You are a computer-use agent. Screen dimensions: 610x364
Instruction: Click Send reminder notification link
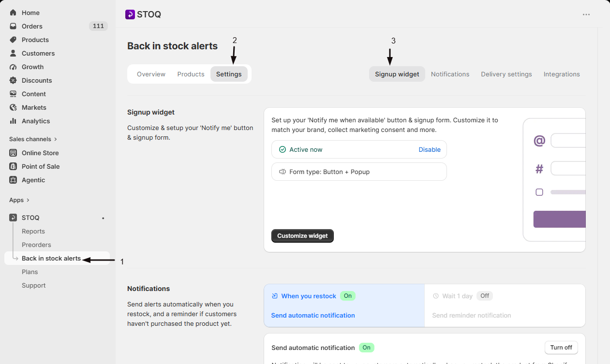tap(472, 315)
